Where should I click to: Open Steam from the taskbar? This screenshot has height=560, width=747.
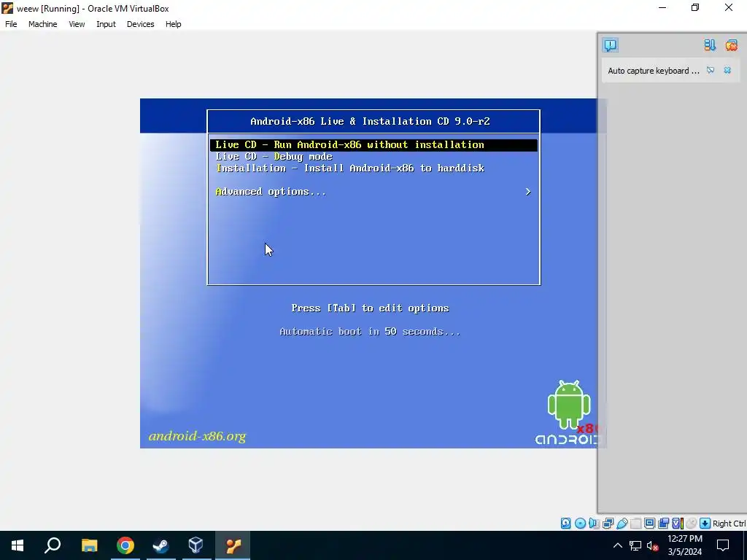click(x=160, y=545)
